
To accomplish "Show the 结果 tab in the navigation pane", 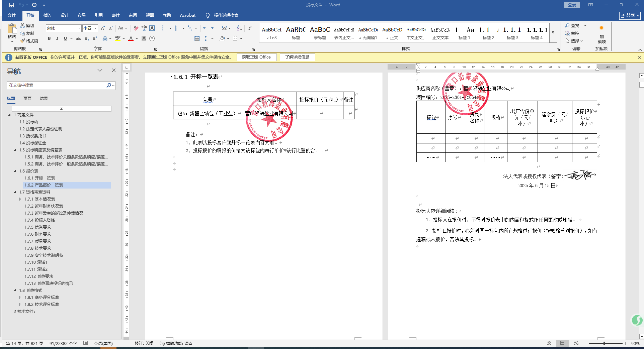I will pyautogui.click(x=44, y=98).
